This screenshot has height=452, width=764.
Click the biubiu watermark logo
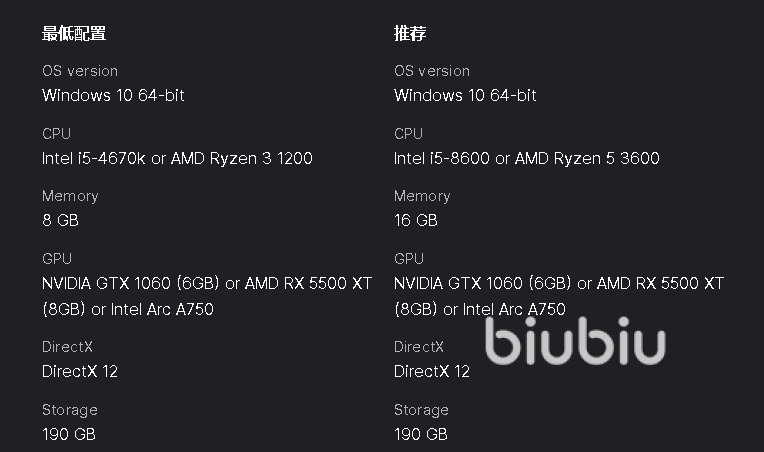tap(575, 341)
